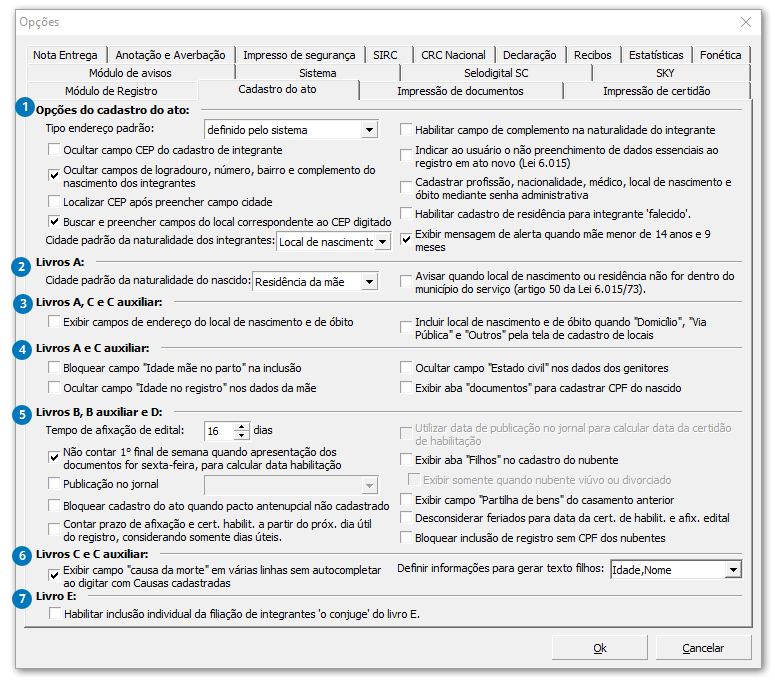
Task: Check Cadastrar profissão mediante senha administrativa
Action: click(x=406, y=187)
